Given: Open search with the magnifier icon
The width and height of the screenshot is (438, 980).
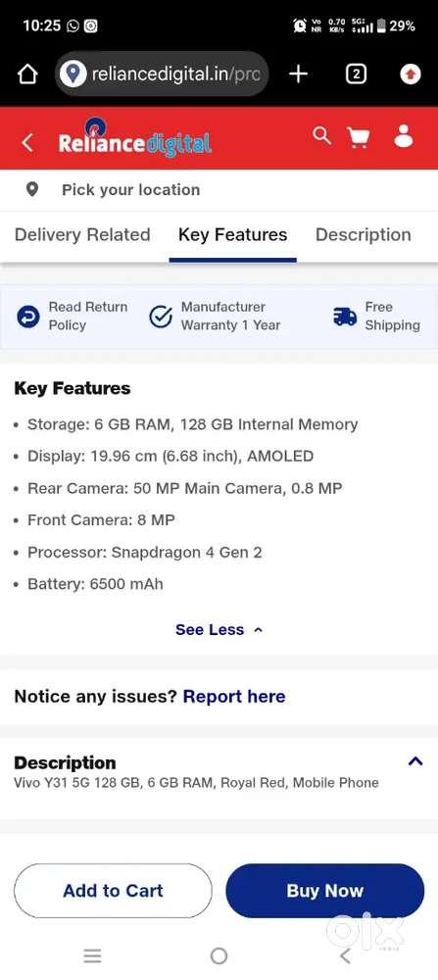Looking at the screenshot, I should pyautogui.click(x=321, y=135).
